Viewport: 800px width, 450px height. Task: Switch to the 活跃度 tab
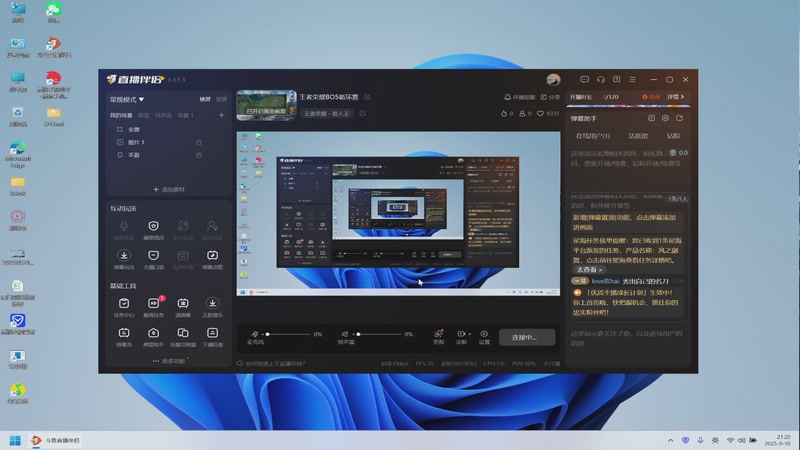(x=638, y=136)
